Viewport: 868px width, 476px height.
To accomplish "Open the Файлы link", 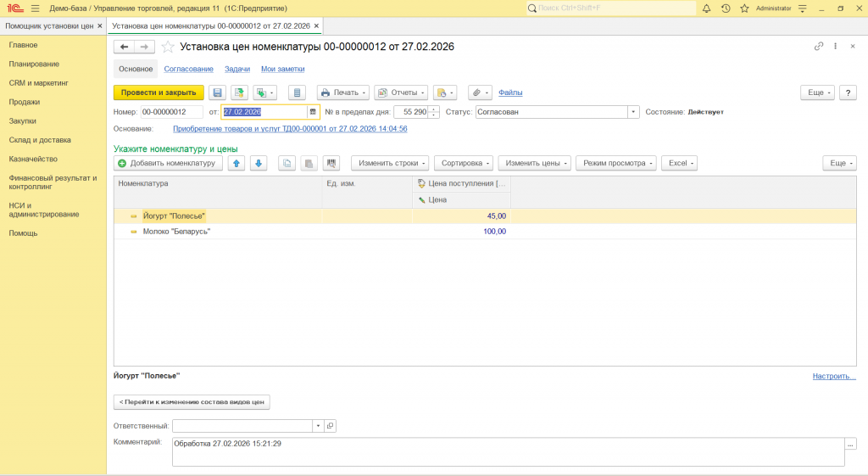I will (x=510, y=92).
